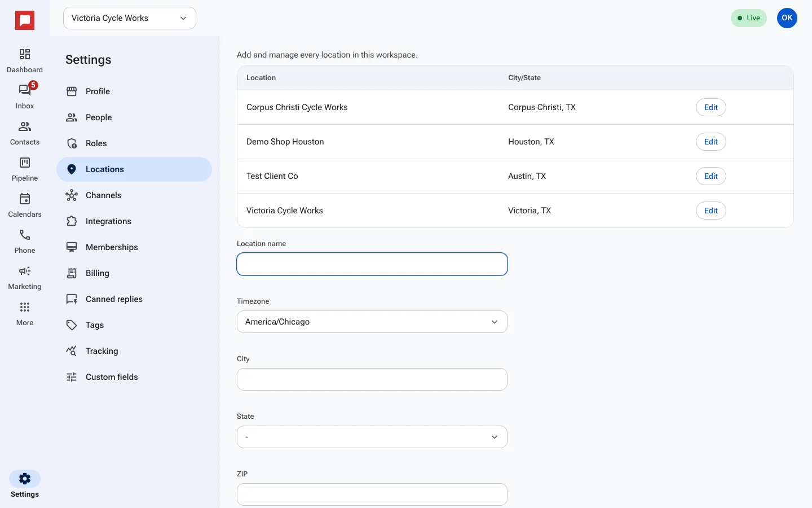
Task: Edit Corpus Christi Cycle Works location
Action: pyautogui.click(x=711, y=107)
